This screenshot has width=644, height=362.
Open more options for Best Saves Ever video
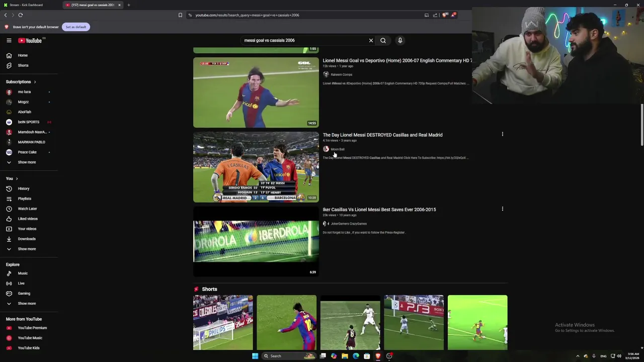click(502, 209)
